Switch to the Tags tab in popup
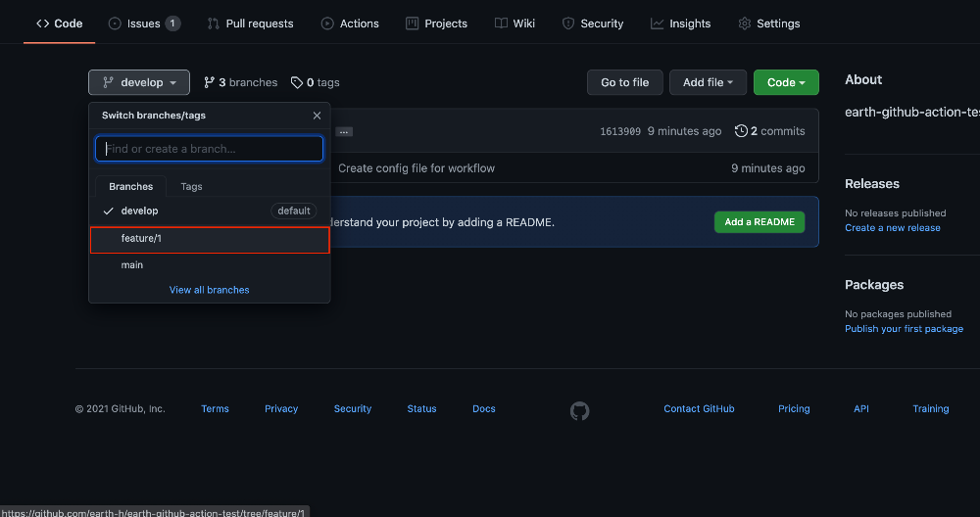The height and width of the screenshot is (517, 980). point(191,186)
